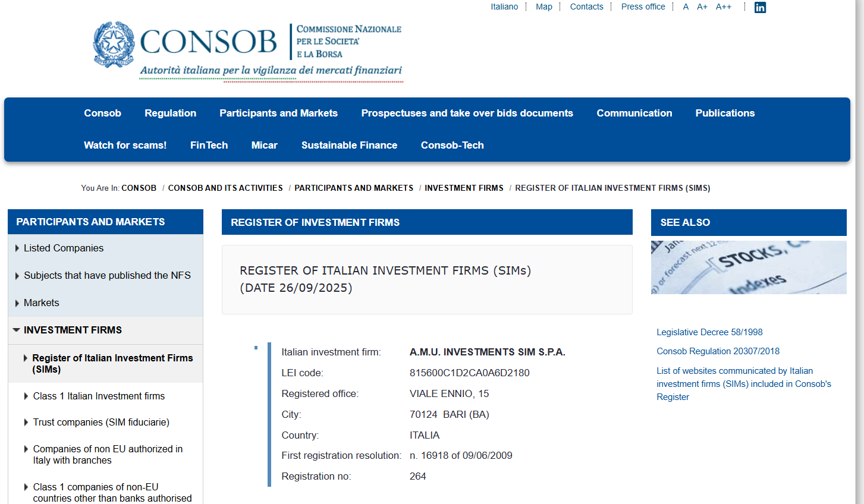Set normal text size with A
Screen dimensions: 864x504
pos(686,7)
